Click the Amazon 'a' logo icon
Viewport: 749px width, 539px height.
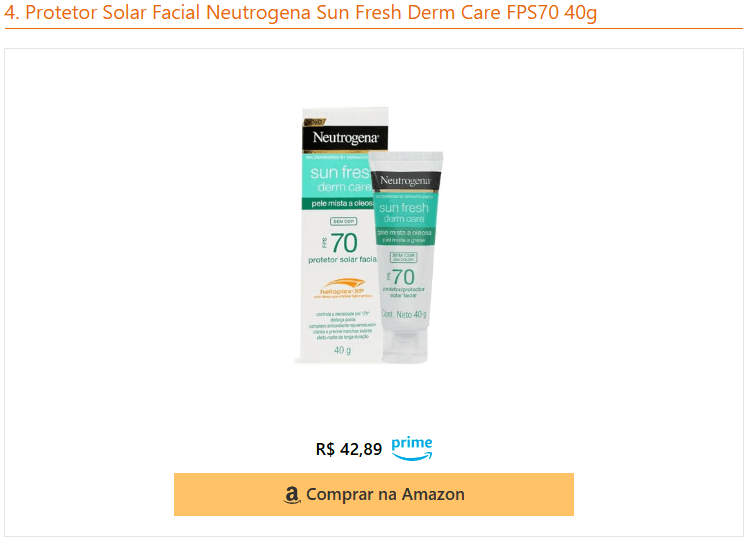click(292, 495)
